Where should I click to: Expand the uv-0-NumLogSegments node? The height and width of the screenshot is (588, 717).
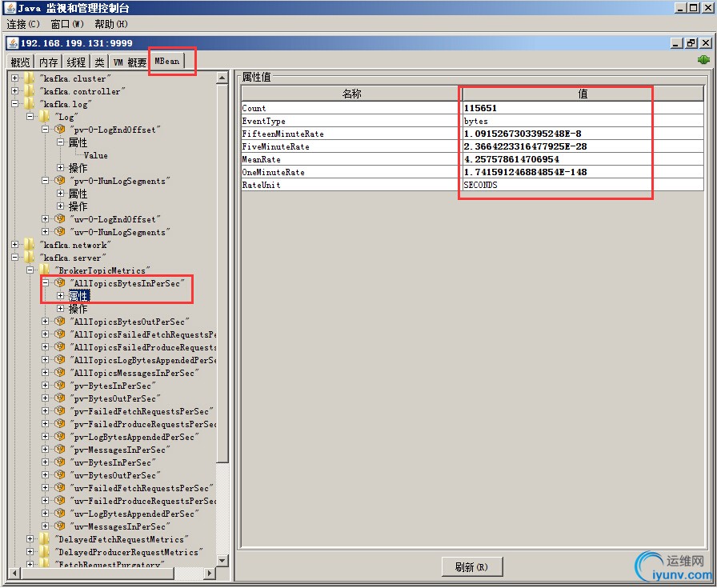(46, 232)
